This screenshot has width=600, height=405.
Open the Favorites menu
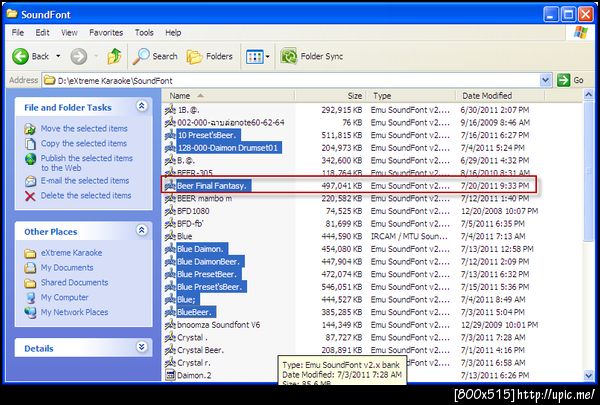[x=106, y=33]
